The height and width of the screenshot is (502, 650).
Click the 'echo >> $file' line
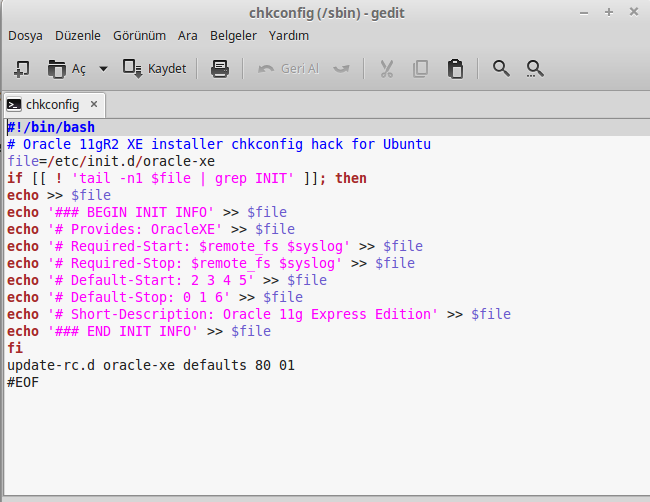pyautogui.click(x=59, y=195)
